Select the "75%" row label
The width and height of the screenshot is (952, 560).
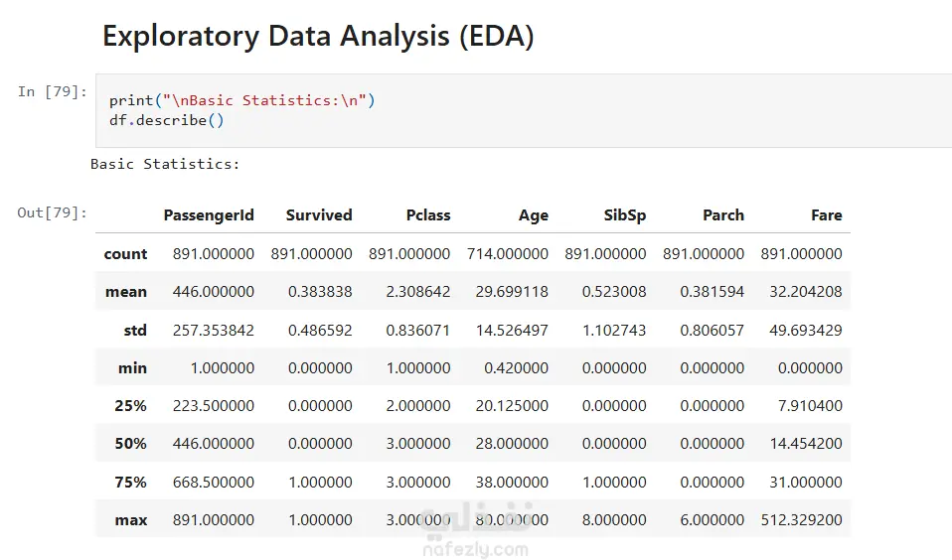[130, 483]
